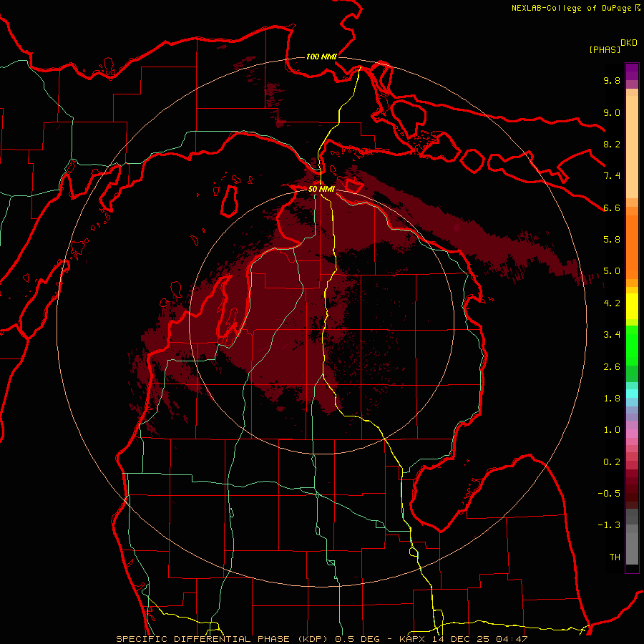Click the -1.3 color scale value

[x=609, y=525]
